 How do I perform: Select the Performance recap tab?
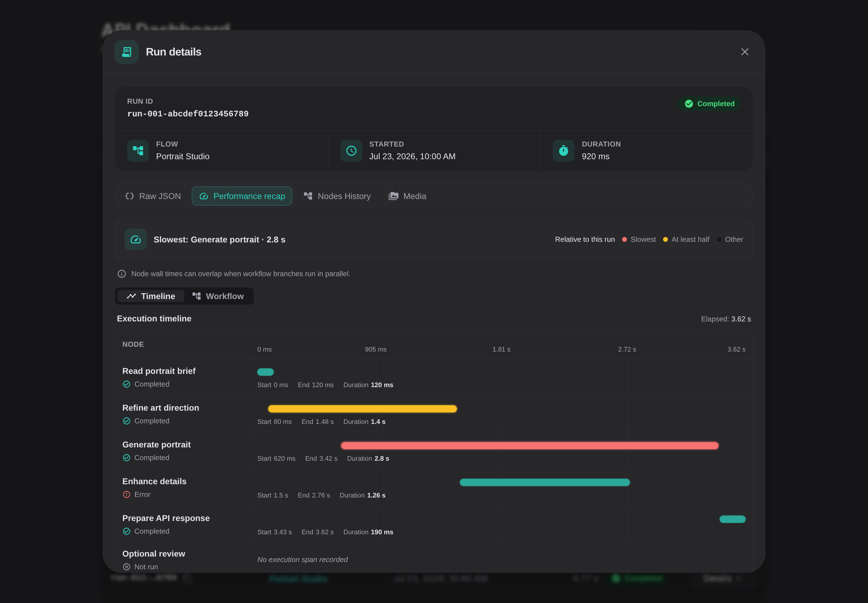click(242, 196)
